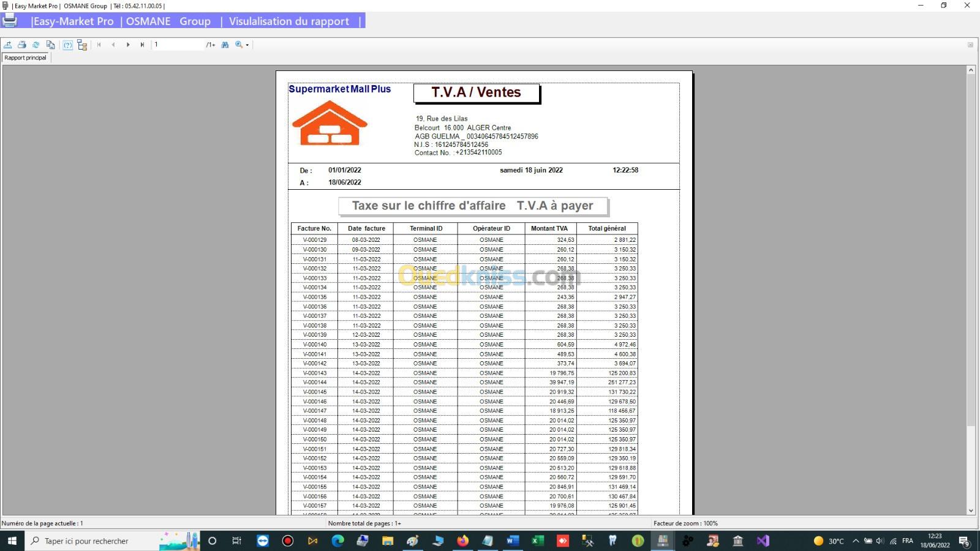Click the taskbar search box

point(92,541)
